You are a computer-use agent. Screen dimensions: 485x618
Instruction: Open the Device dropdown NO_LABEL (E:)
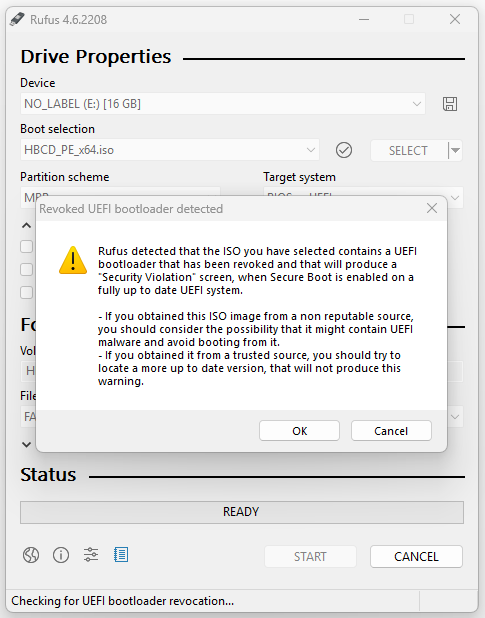[x=223, y=104]
